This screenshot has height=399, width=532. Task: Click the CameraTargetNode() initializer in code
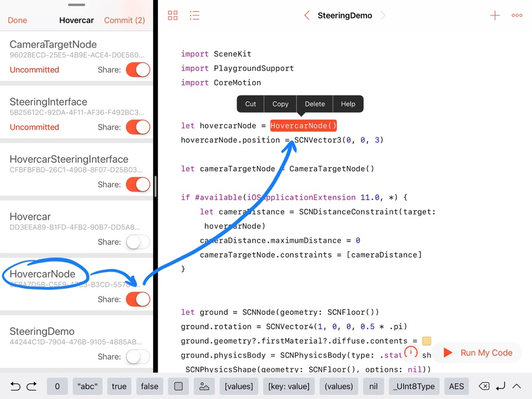(x=331, y=169)
